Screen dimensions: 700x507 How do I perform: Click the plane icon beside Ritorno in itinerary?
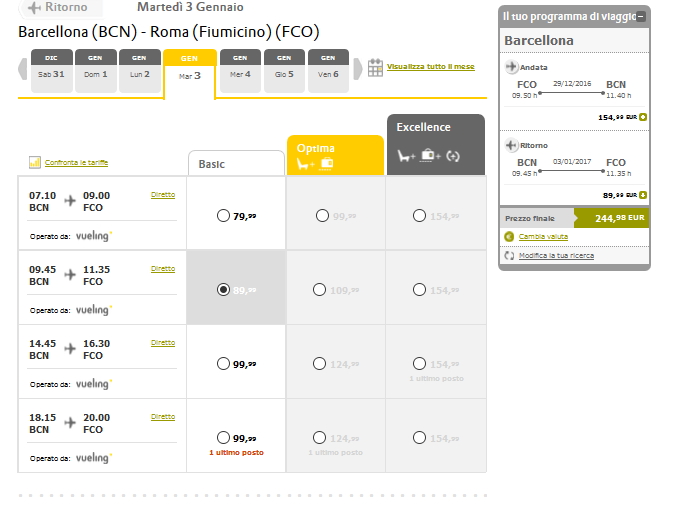pos(512,145)
